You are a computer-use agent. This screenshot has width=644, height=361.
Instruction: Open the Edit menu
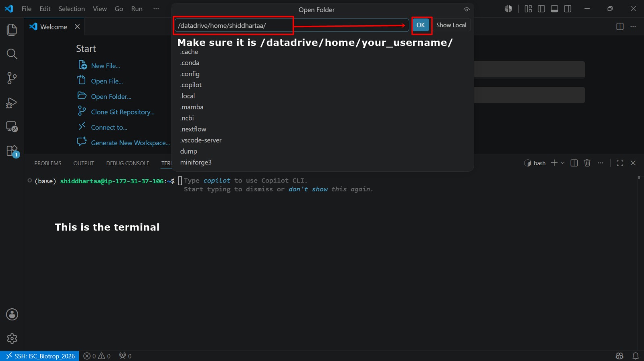point(45,9)
